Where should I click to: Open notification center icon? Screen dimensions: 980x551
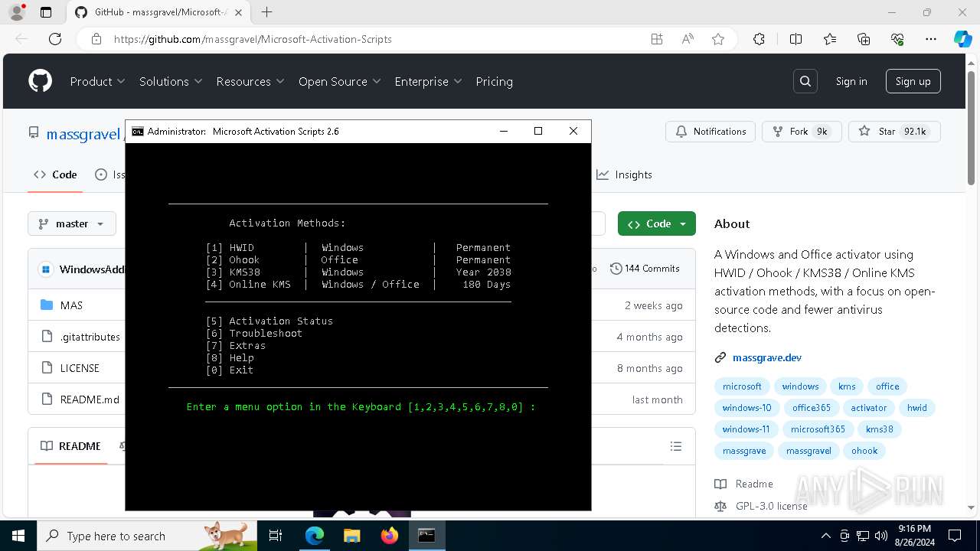click(x=955, y=536)
